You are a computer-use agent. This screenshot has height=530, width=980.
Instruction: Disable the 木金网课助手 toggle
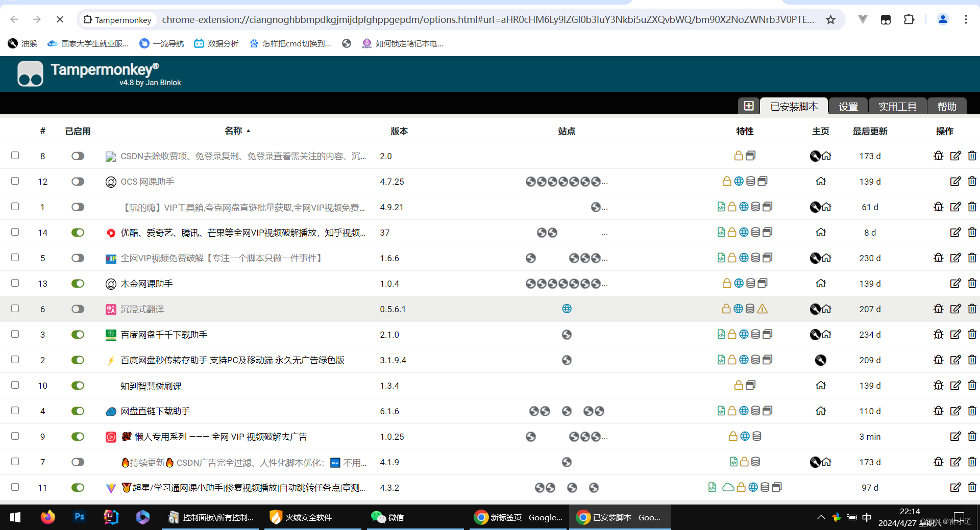click(78, 283)
